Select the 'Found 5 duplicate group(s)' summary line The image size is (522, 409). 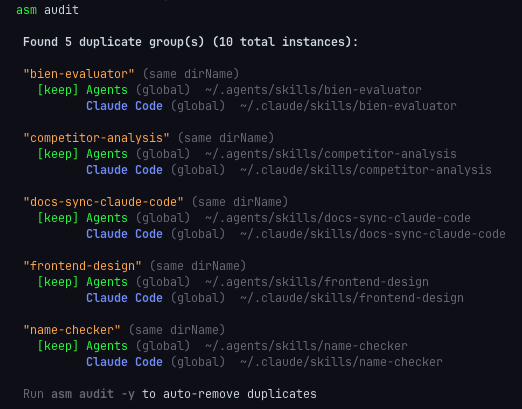coord(190,42)
